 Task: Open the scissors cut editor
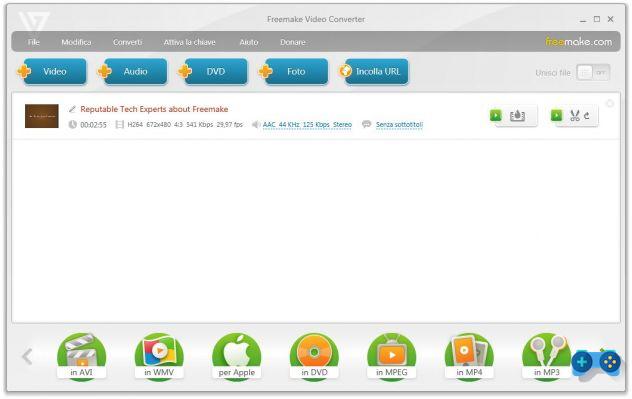point(575,116)
